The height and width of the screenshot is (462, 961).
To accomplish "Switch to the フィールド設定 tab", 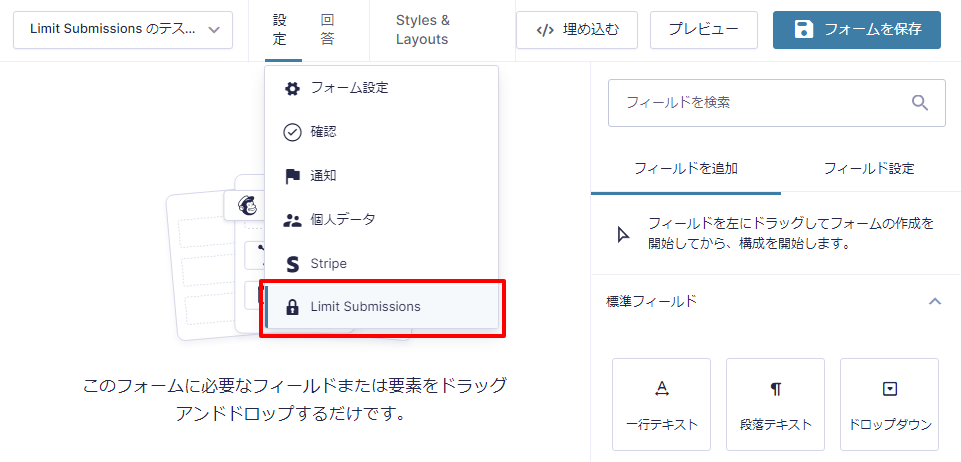I will tap(868, 168).
